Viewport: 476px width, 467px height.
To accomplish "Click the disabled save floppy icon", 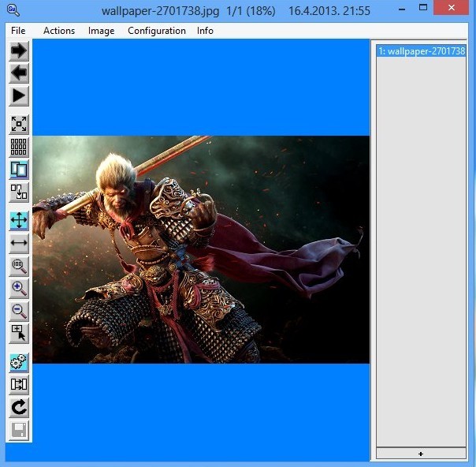I will (x=19, y=430).
